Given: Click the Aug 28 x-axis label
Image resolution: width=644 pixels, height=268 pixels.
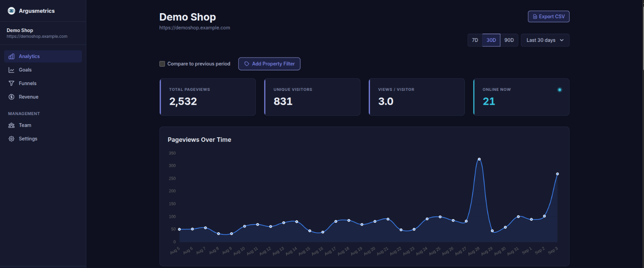Looking at the screenshot, I should [474, 251].
